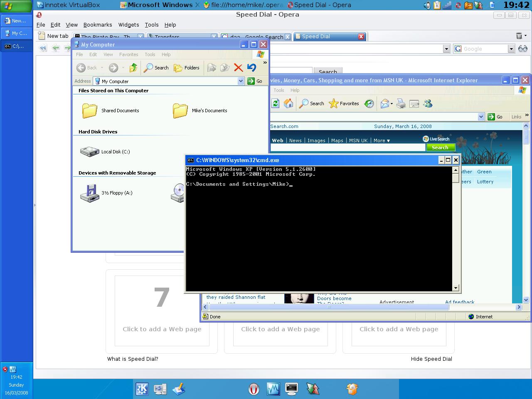Expand the IE Links toolbar chevron

[x=527, y=115]
